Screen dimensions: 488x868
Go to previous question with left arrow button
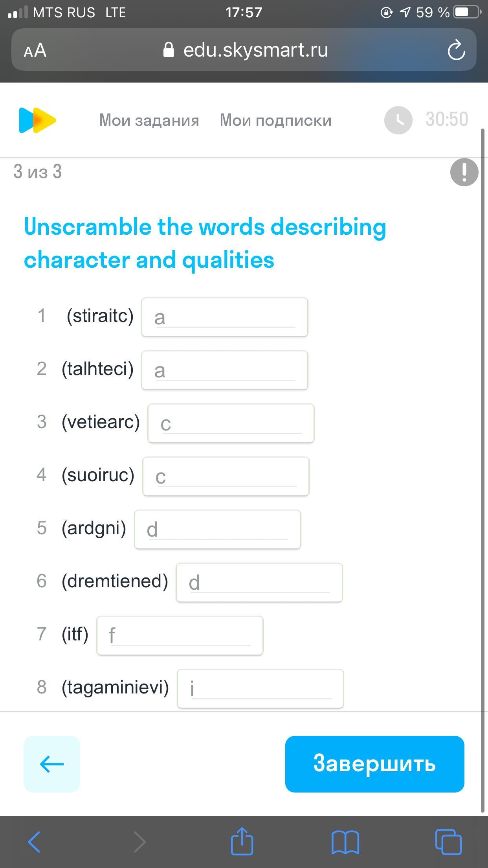click(x=52, y=764)
